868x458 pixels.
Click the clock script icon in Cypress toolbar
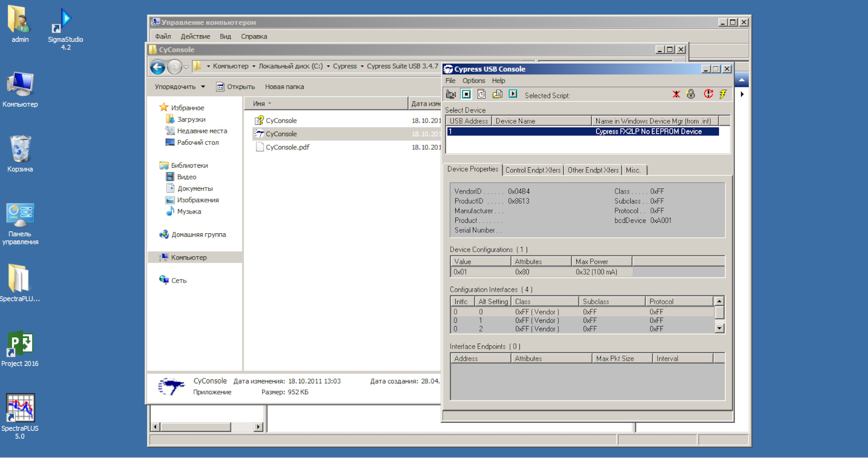click(x=481, y=94)
